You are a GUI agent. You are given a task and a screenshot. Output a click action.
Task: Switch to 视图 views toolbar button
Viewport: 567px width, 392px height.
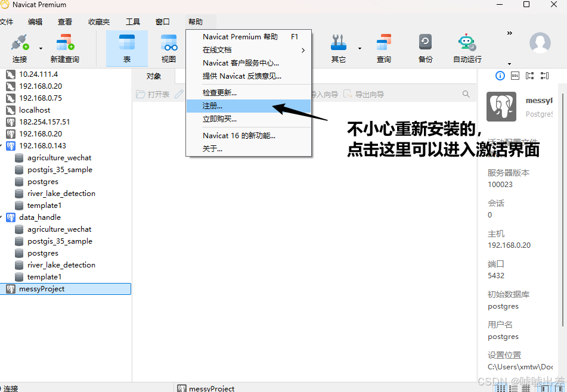pos(169,48)
